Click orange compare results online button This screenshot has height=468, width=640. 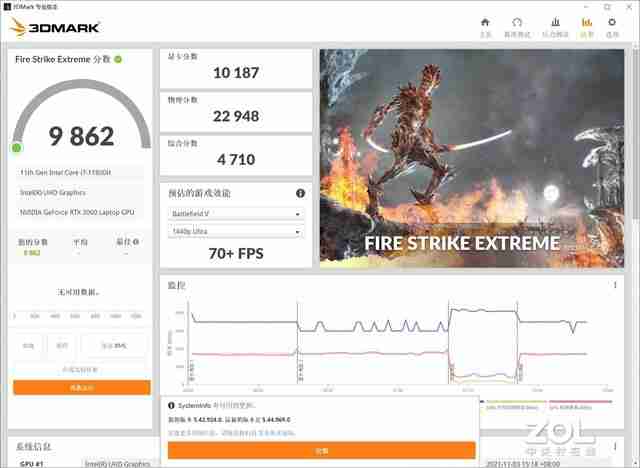pos(81,387)
